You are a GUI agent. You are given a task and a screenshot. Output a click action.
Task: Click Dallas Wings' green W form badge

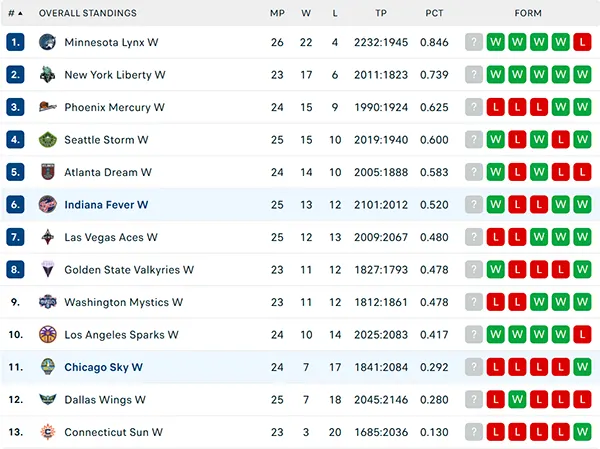[x=517, y=400]
